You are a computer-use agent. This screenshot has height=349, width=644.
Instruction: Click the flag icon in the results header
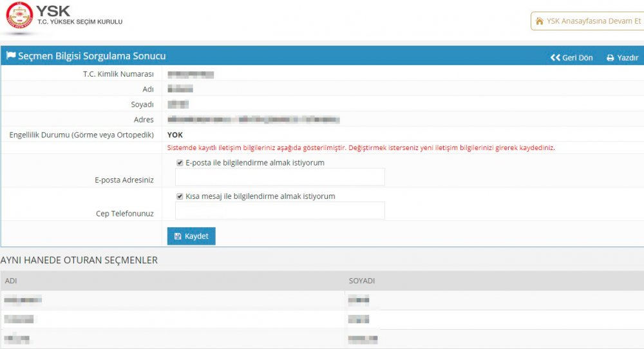pyautogui.click(x=11, y=56)
